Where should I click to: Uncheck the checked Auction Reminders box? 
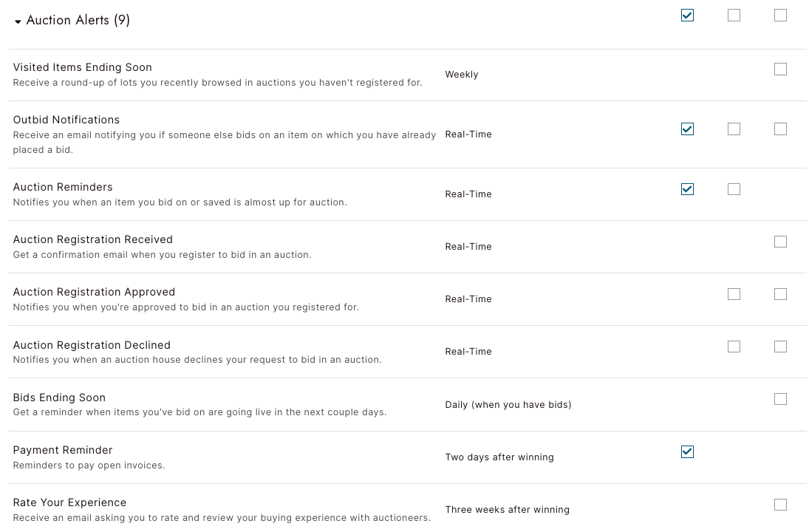point(687,189)
